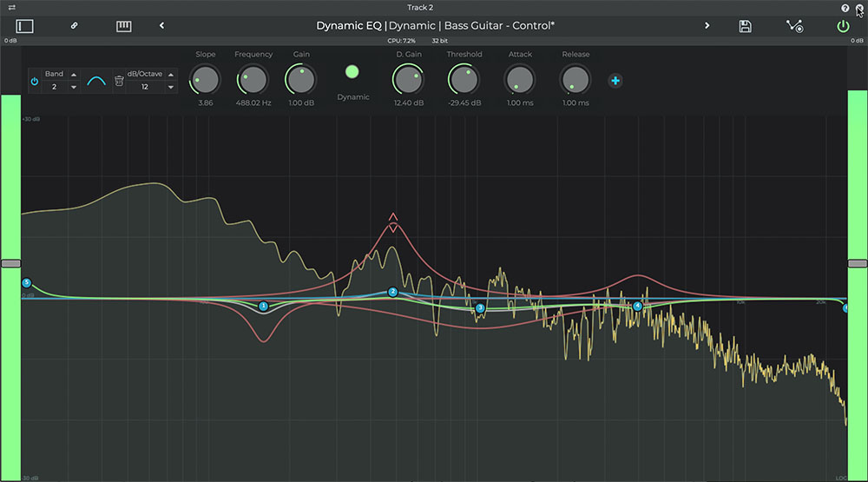Increase the Band number with up arrow
Viewport: 868px width, 482px height.
pos(74,75)
